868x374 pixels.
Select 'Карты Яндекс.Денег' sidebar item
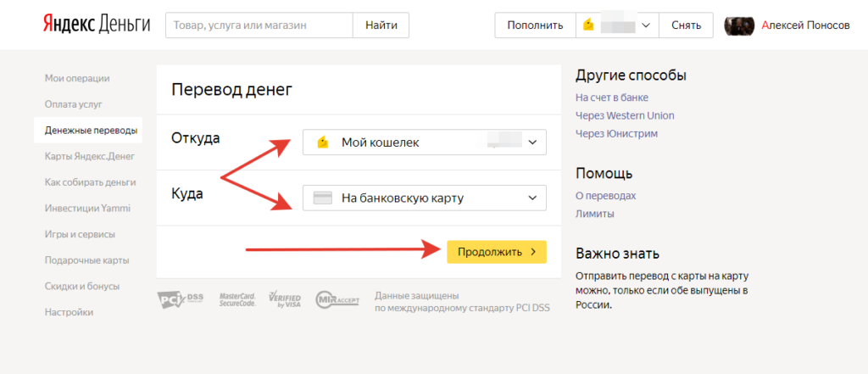(89, 156)
